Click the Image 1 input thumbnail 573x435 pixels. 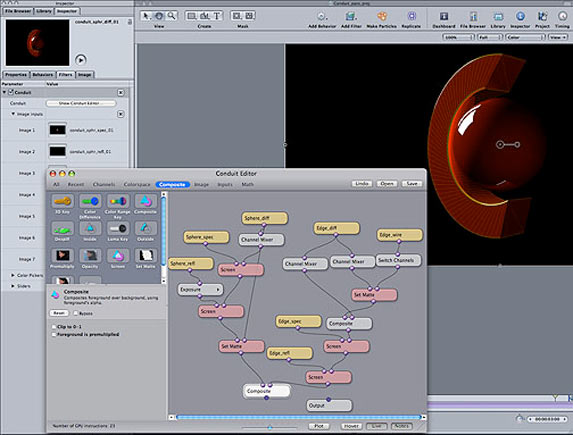[x=57, y=130]
